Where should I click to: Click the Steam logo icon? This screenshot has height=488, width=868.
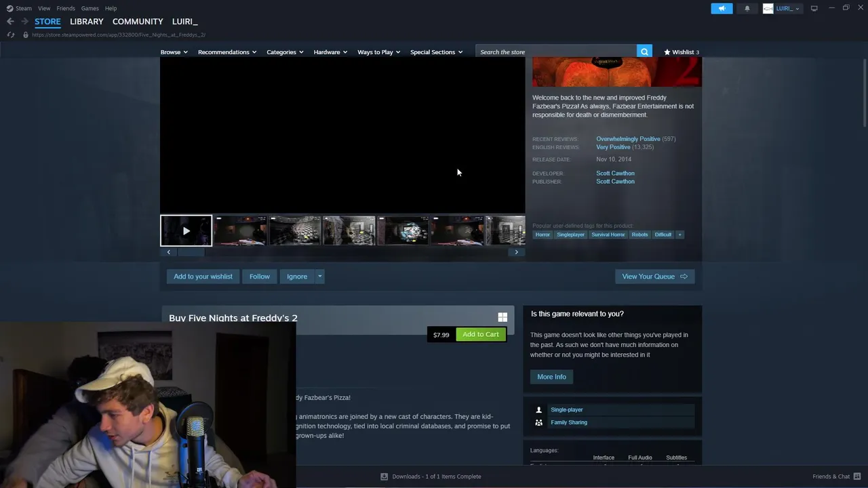(9, 8)
